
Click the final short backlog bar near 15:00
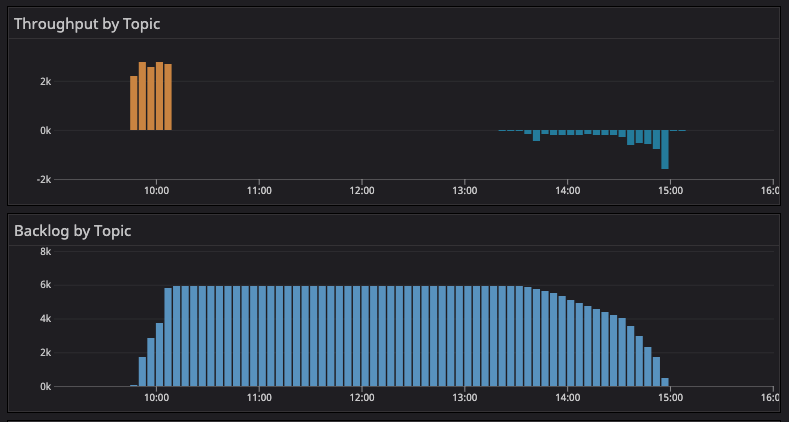(x=665, y=382)
